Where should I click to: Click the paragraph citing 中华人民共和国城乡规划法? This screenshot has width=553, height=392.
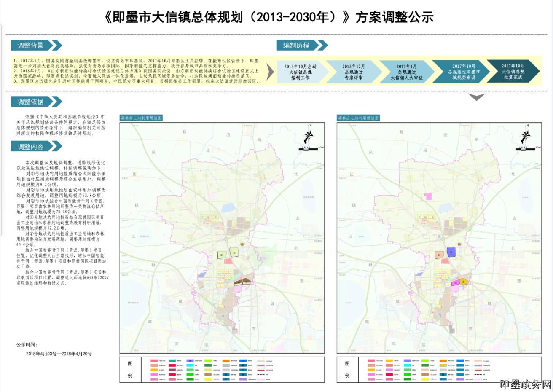pyautogui.click(x=61, y=125)
